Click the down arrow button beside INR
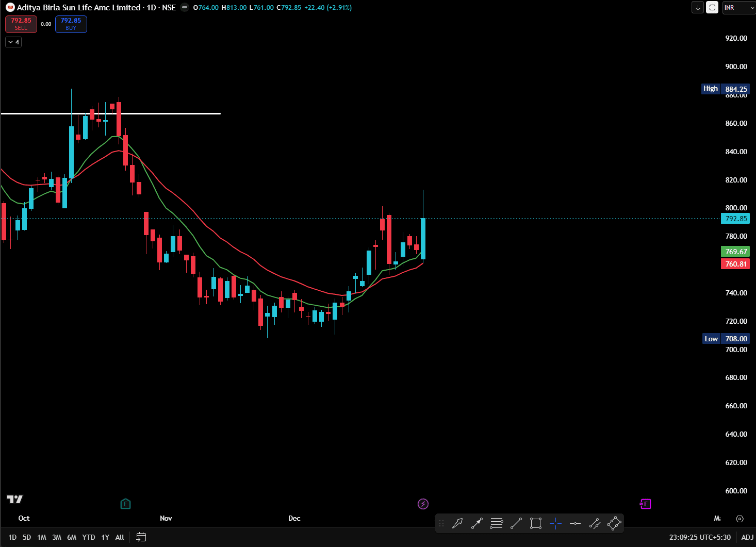Screen dimensions: 756x547 point(698,8)
